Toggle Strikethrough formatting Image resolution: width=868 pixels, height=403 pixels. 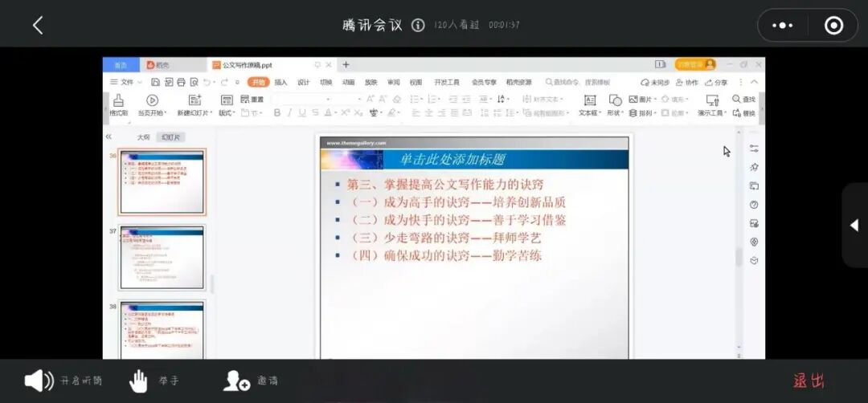coord(315,112)
